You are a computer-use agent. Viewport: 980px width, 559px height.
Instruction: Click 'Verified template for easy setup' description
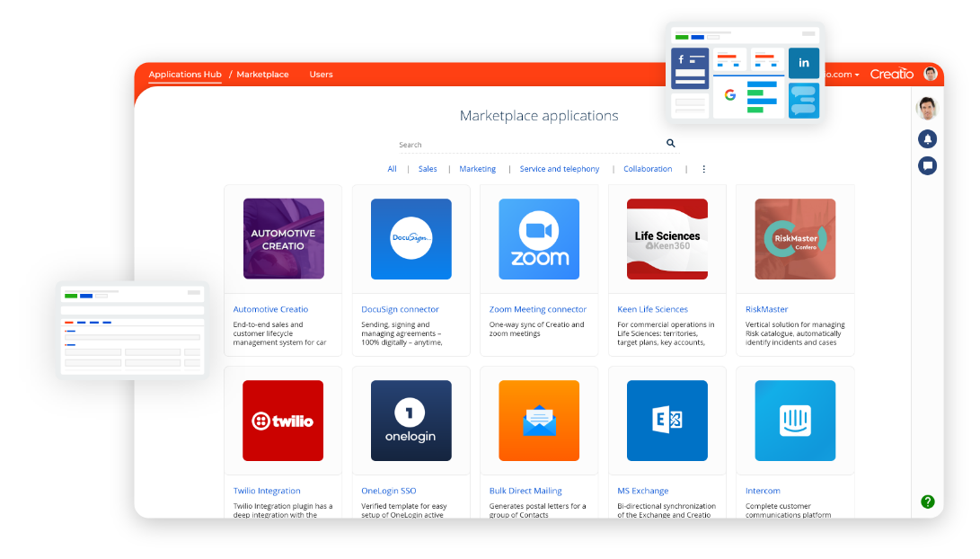pyautogui.click(x=403, y=510)
